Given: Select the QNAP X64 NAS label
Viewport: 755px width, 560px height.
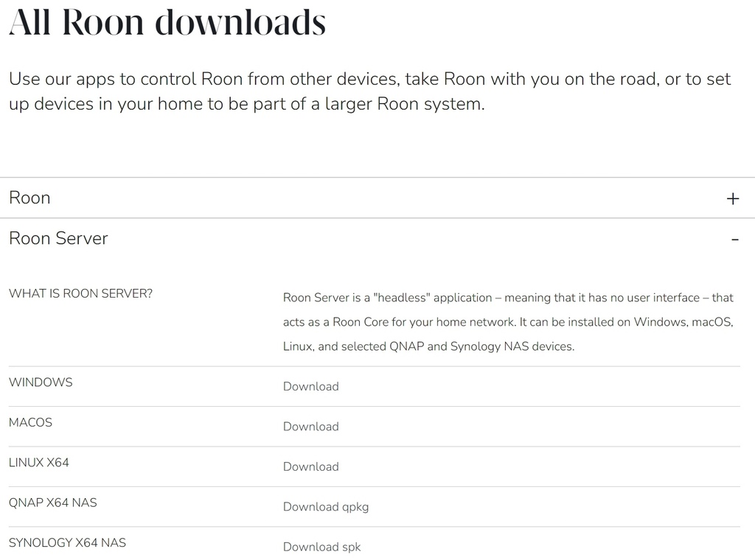Looking at the screenshot, I should coord(52,503).
